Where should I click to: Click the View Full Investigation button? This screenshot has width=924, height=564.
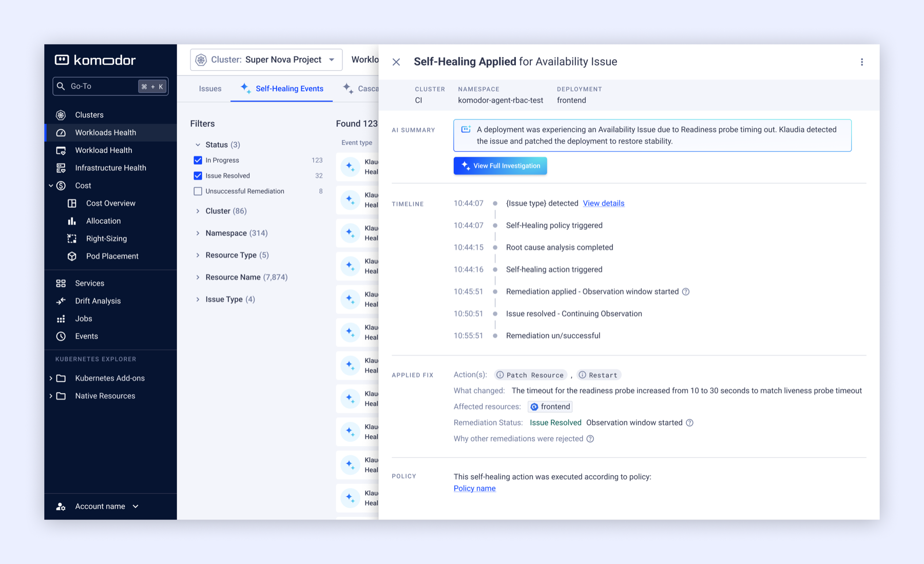(500, 166)
